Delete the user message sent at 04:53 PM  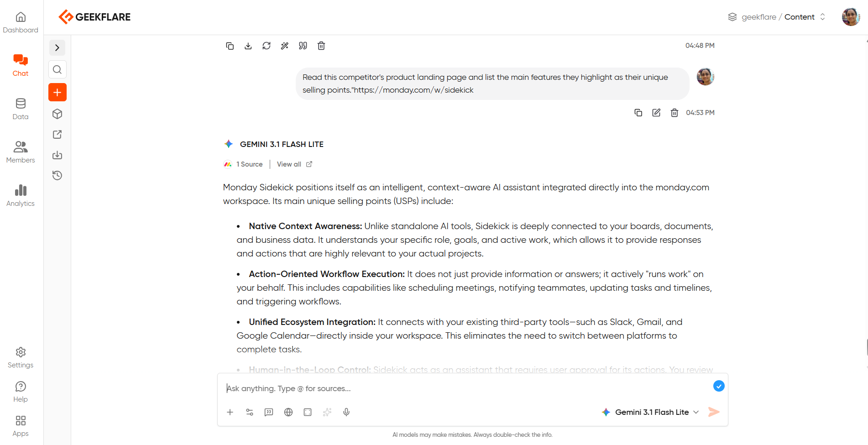coord(675,113)
